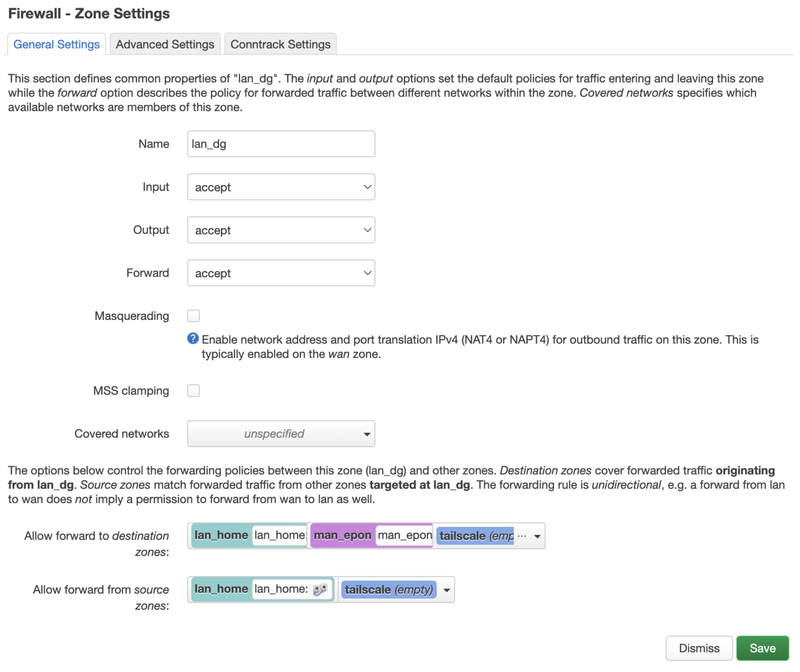Click the source zones dropdown arrow
The width and height of the screenshot is (800, 672).
tap(446, 590)
